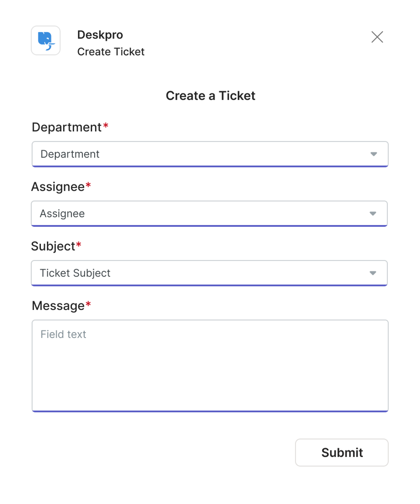Click the required asterisk beside Assignee
Screen dimensions: 420x504
[88, 185]
